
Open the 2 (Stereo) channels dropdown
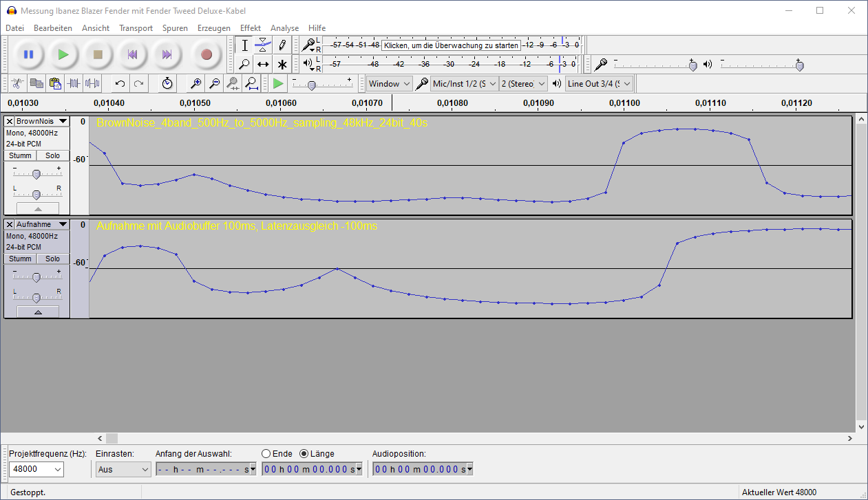click(x=523, y=83)
